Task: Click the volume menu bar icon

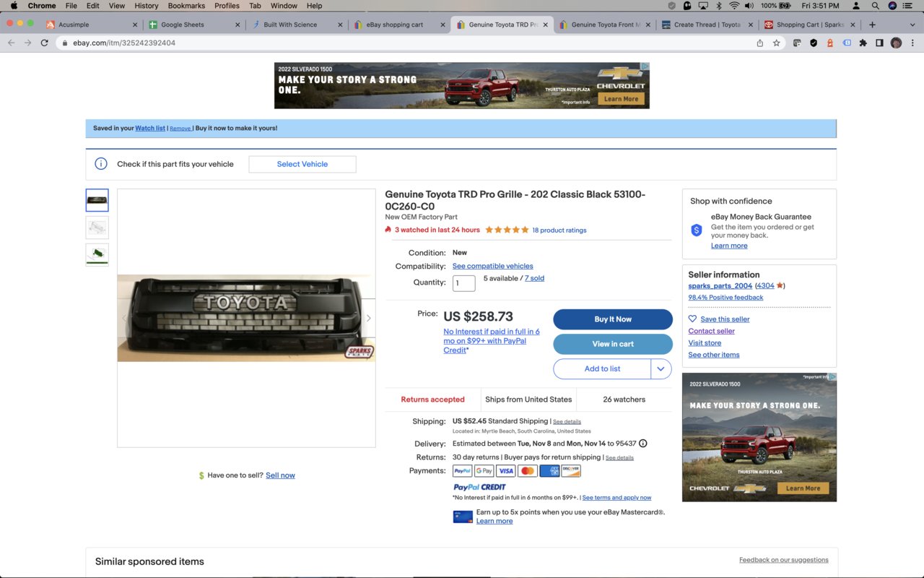Action: click(749, 6)
